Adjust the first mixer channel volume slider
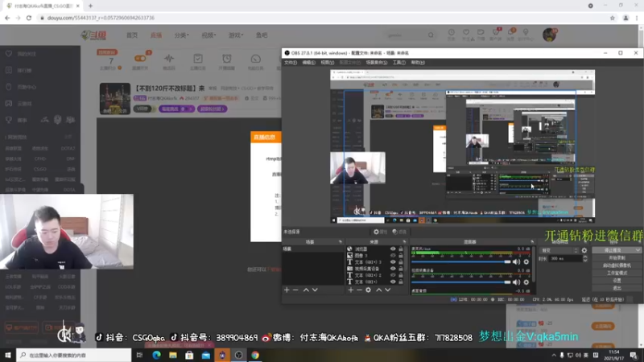This screenshot has width=644, height=362. (460, 262)
